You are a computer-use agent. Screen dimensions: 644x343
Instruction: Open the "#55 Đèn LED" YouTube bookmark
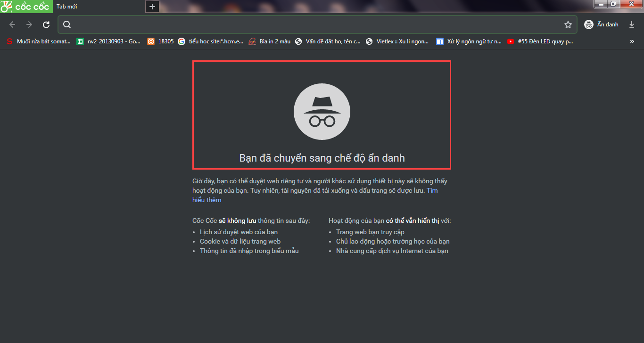[540, 41]
